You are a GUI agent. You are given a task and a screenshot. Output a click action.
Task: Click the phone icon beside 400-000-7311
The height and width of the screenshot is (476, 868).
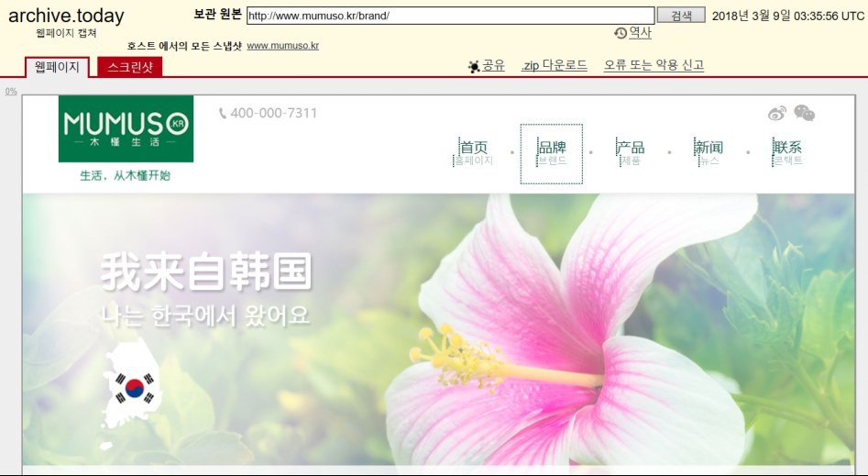[x=223, y=114]
